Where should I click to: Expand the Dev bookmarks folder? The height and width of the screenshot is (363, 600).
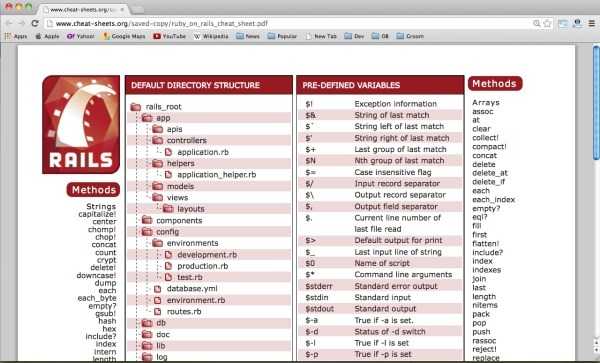(x=354, y=36)
